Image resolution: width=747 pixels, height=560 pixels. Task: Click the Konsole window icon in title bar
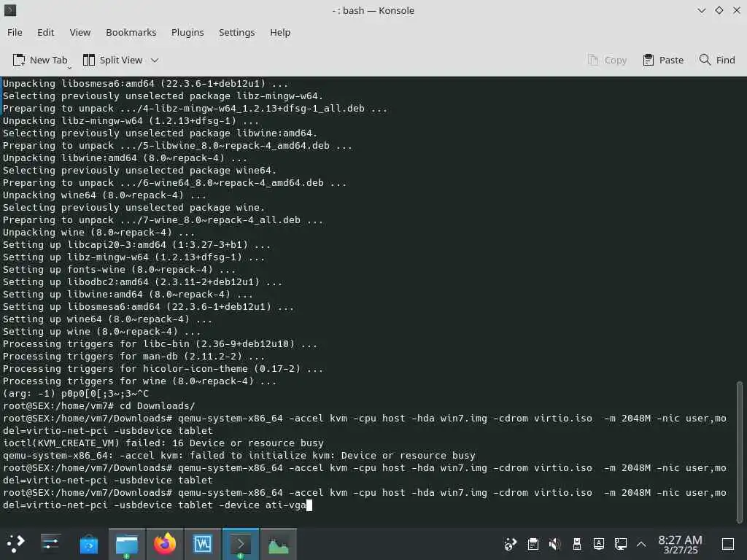[x=10, y=10]
